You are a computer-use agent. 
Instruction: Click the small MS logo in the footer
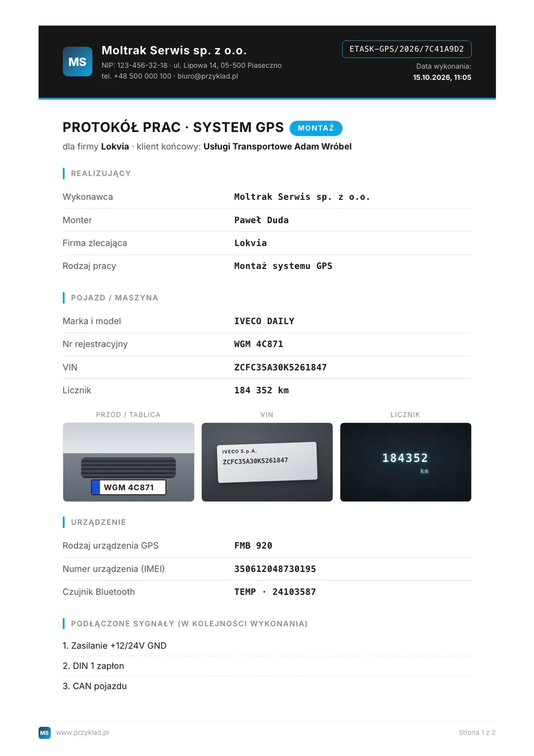point(44,733)
